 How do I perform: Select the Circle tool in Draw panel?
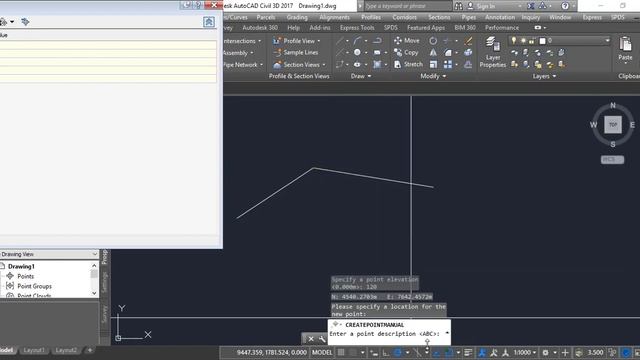click(357, 52)
